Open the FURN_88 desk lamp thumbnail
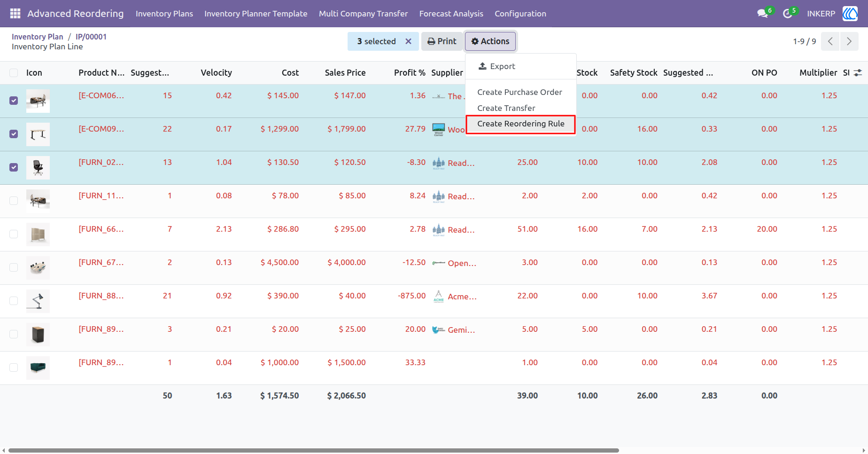Viewport: 868px width, 454px height. click(38, 301)
